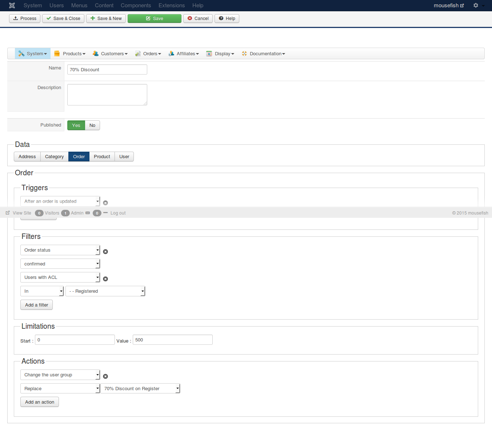Open the System menu in top bar
492x448 pixels.
point(33,5)
